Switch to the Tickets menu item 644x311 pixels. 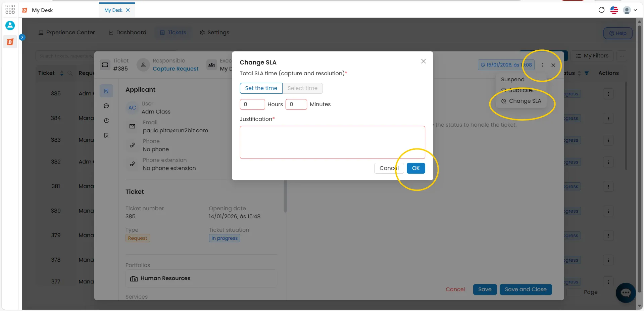pyautogui.click(x=173, y=33)
